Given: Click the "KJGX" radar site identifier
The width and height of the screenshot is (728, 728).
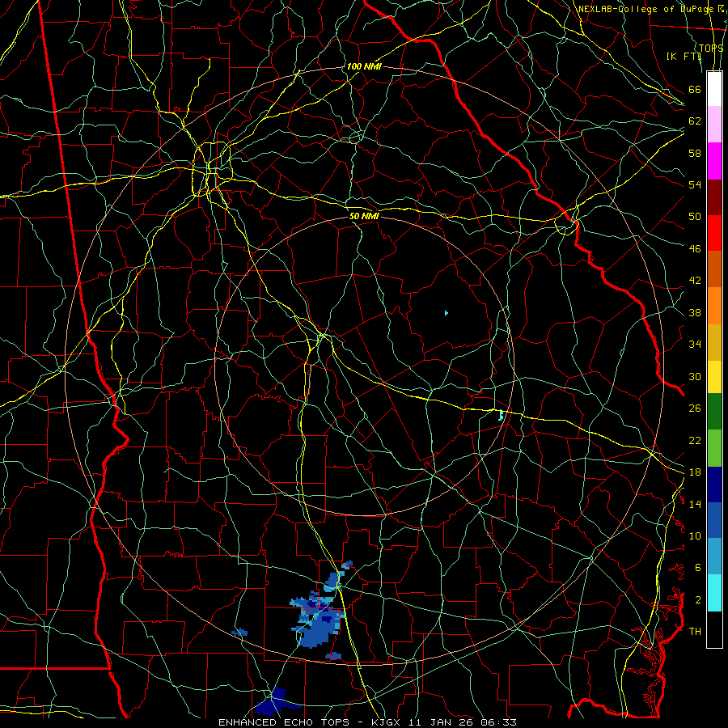Looking at the screenshot, I should click(x=385, y=722).
